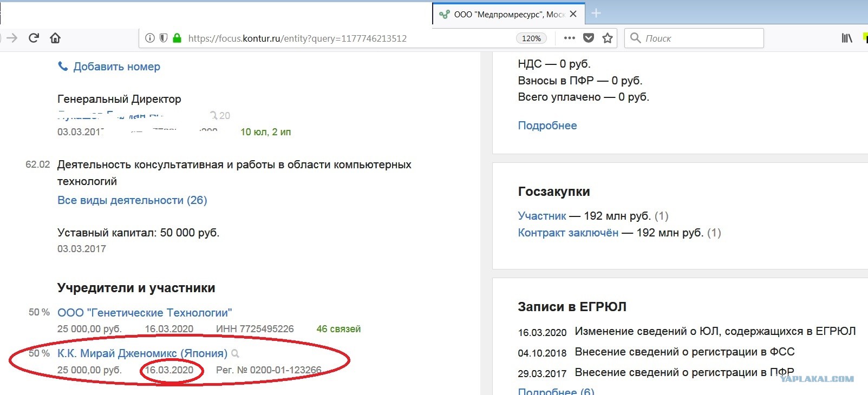Open Подробнее (6) under Записи в ЕГРЮЛ

click(556, 391)
